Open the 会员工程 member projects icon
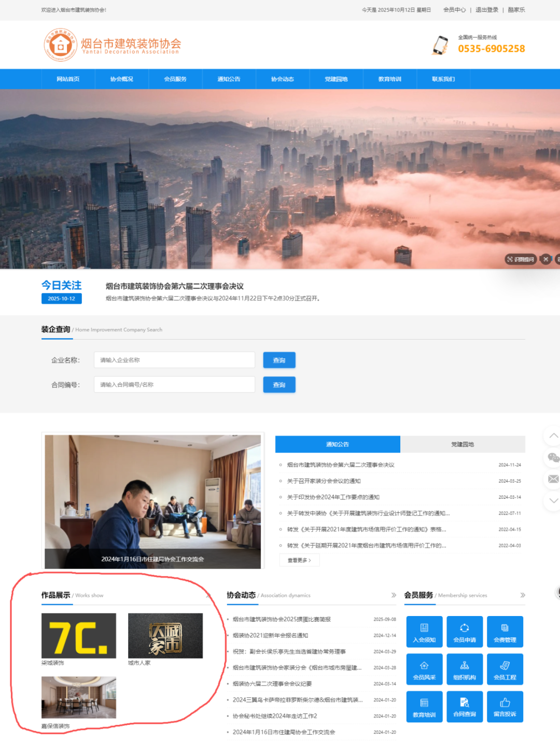This screenshot has height=742, width=560. tap(505, 669)
